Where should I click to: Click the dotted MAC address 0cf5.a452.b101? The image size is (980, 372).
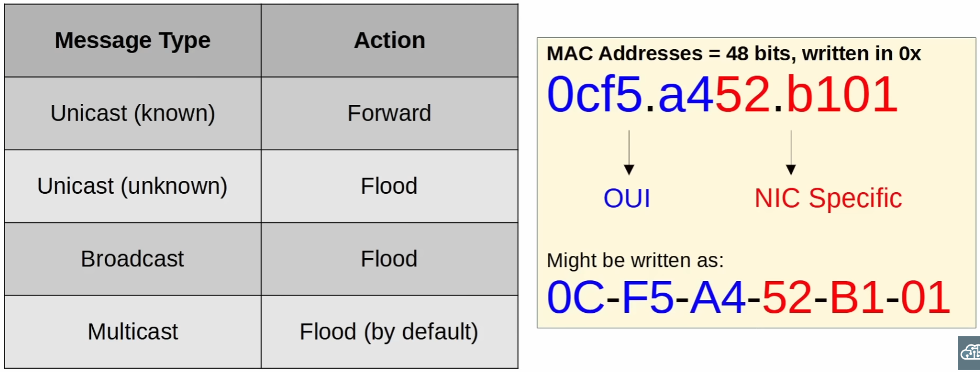(x=722, y=94)
